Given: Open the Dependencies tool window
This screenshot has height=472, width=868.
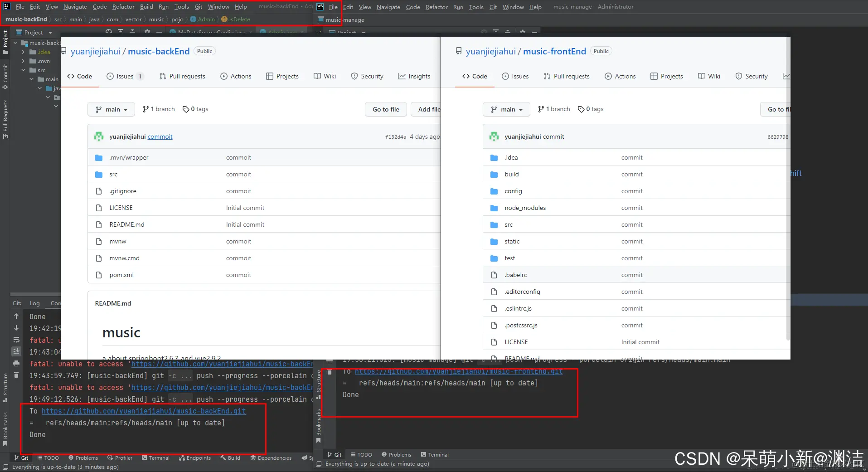Looking at the screenshot, I should point(271,458).
